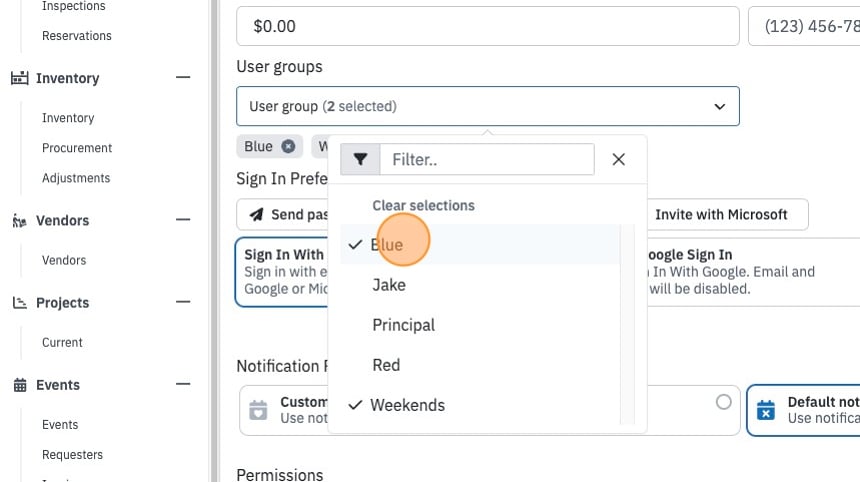
Task: Go to Reservations in sidebar
Action: tap(77, 36)
